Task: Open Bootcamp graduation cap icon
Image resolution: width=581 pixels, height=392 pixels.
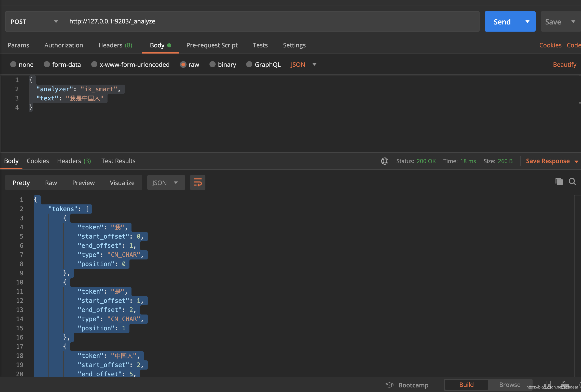Action: (389, 385)
